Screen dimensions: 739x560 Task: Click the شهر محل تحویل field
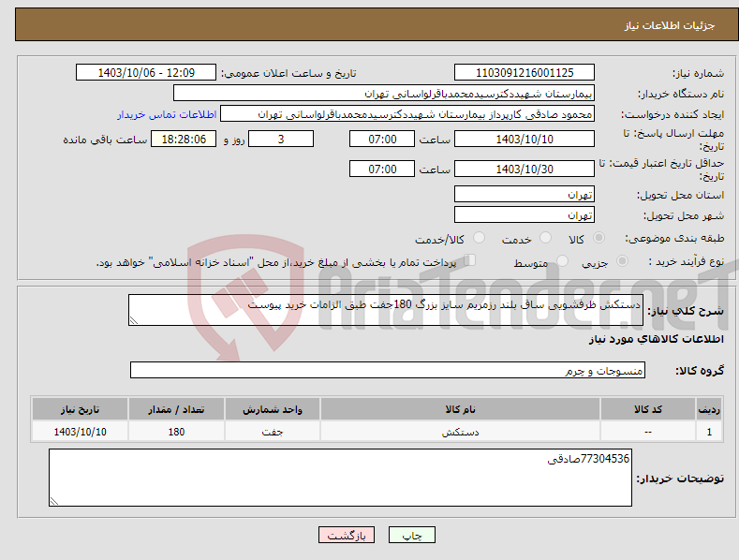(x=525, y=215)
